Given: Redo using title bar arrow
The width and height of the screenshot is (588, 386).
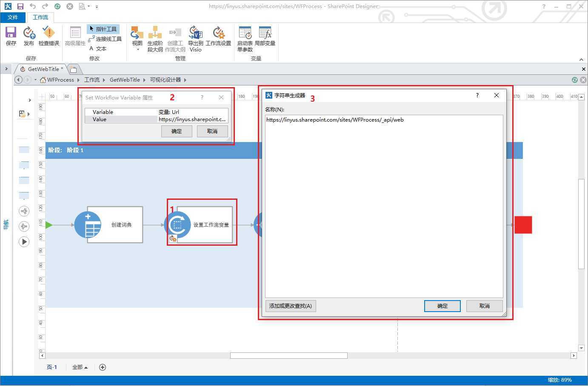Looking at the screenshot, I should point(45,6).
